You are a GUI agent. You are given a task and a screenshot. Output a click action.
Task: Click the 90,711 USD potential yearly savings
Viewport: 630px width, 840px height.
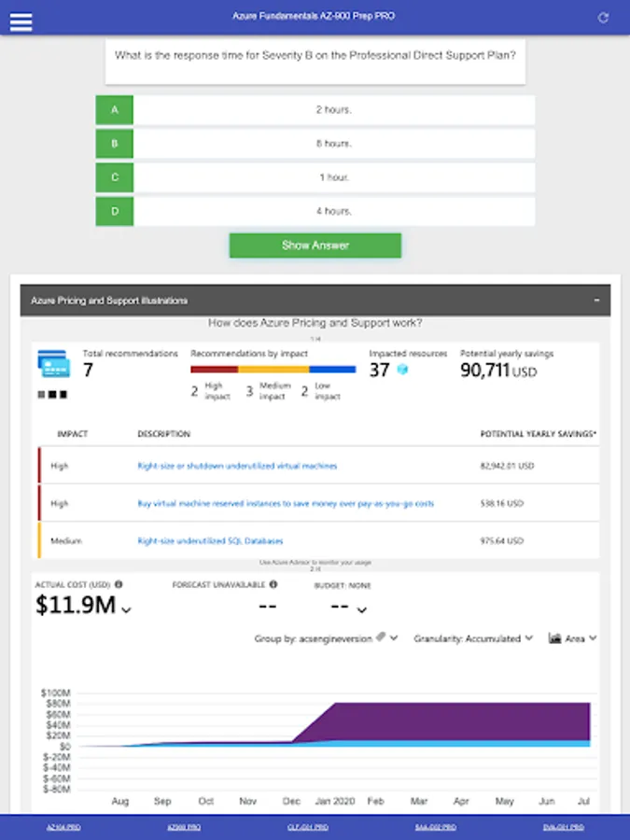tap(498, 371)
